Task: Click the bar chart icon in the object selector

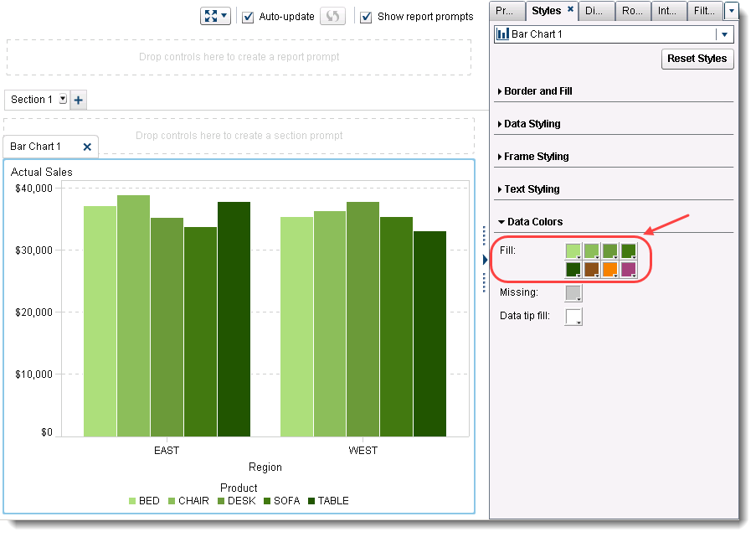Action: tap(501, 34)
